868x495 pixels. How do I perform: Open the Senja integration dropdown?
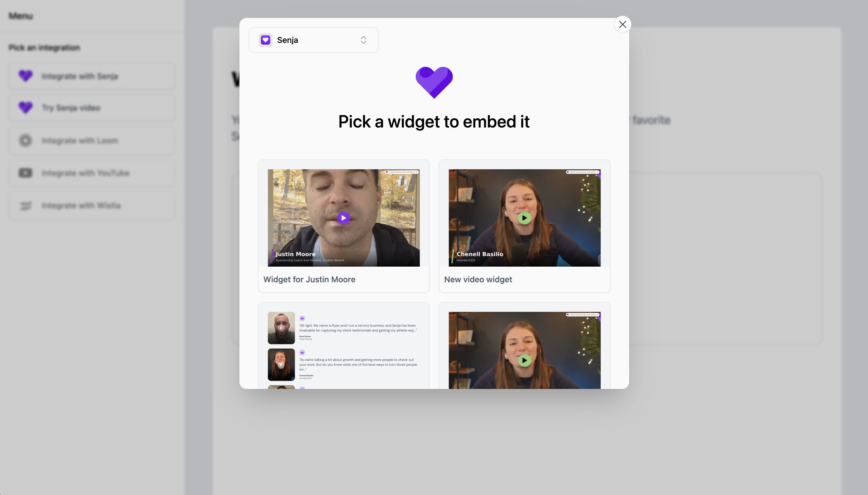(313, 40)
